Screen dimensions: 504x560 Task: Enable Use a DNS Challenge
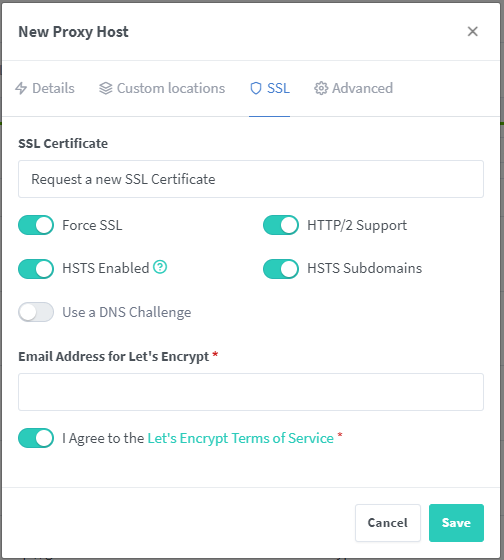pos(36,312)
